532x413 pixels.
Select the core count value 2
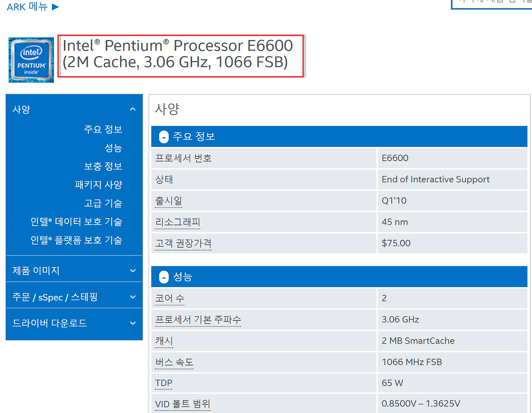tap(384, 298)
